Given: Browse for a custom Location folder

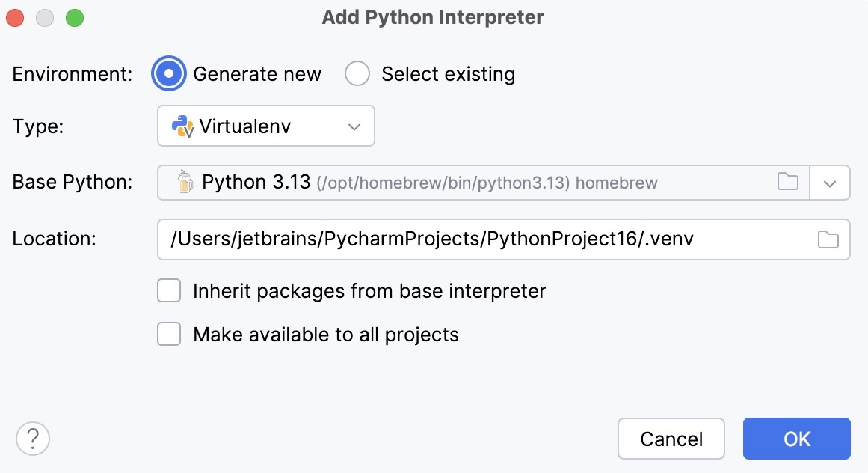Looking at the screenshot, I should coord(828,239).
